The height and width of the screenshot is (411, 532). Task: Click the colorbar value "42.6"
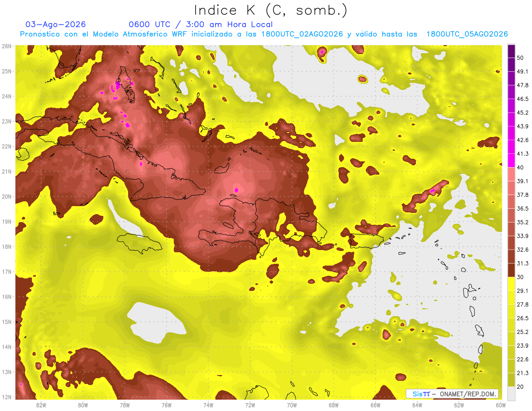(x=523, y=140)
